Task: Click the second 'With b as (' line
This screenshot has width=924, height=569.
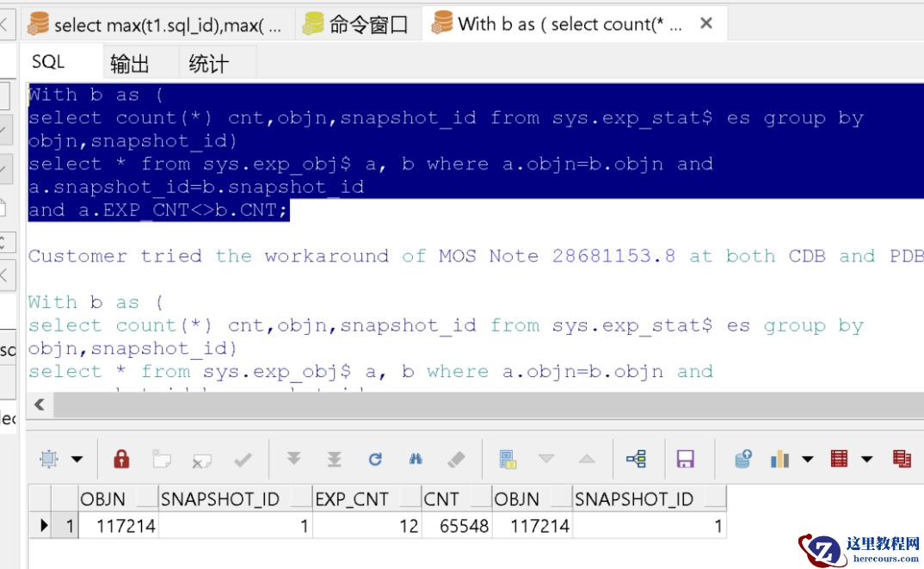Action: click(x=96, y=302)
